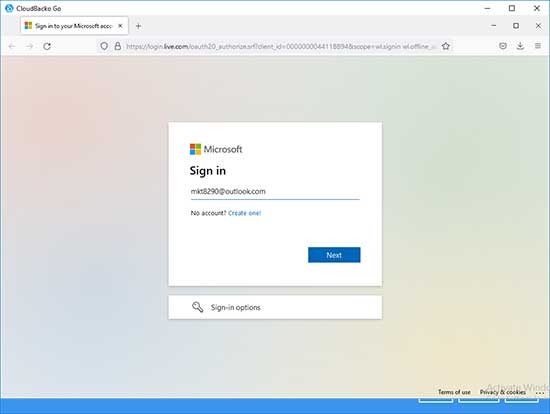Screen dimensions: 550x414
Task: Bookmark page with the star icon
Action: (x=446, y=46)
